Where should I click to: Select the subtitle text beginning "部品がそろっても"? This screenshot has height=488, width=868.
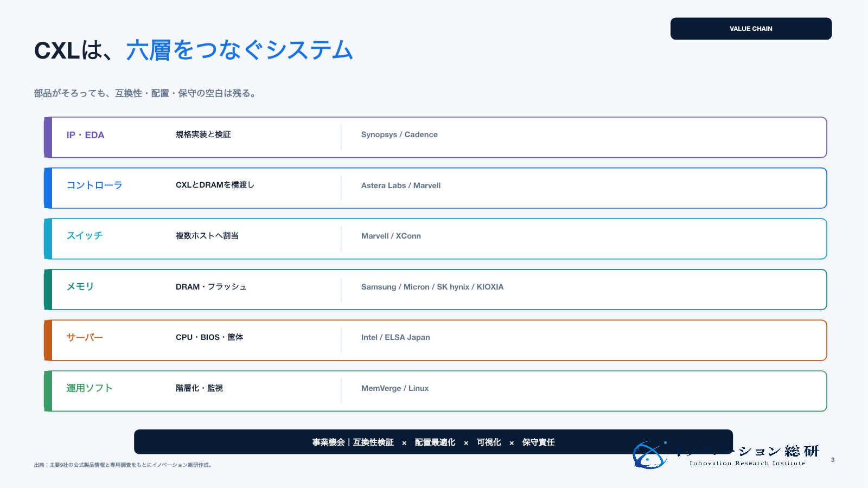(145, 93)
